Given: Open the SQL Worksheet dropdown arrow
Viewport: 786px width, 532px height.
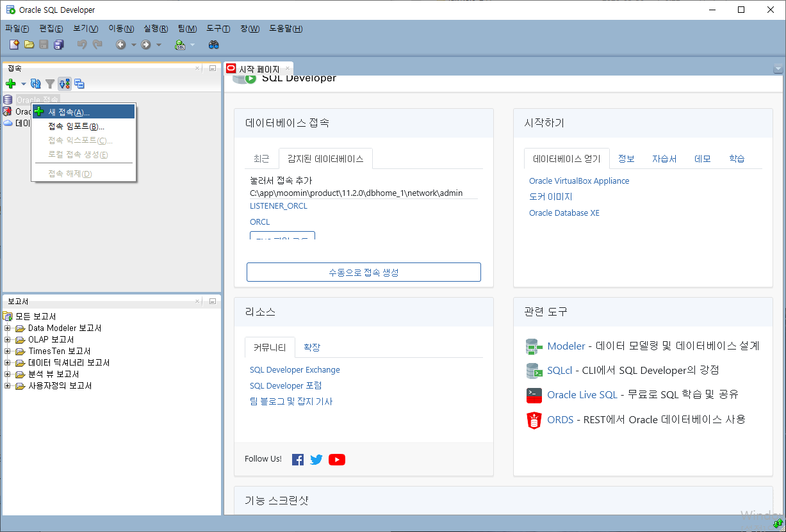Looking at the screenshot, I should pyautogui.click(x=192, y=45).
